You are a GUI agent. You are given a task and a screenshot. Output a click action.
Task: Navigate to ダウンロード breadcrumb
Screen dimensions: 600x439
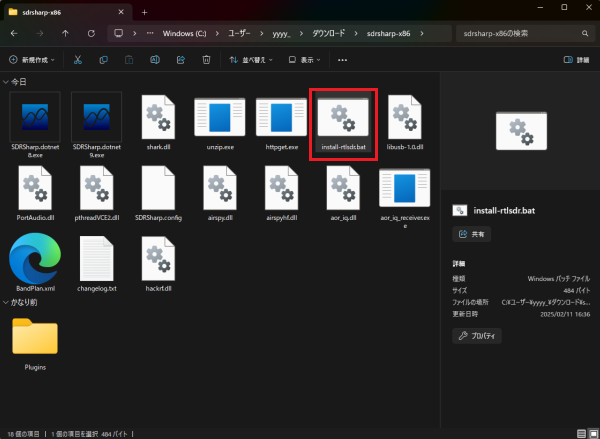point(328,34)
